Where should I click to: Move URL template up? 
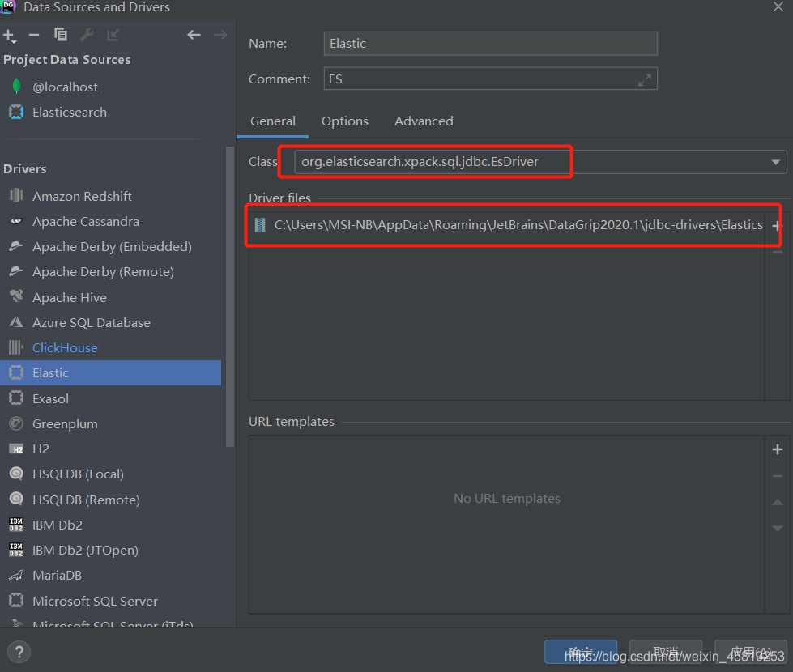tap(778, 502)
